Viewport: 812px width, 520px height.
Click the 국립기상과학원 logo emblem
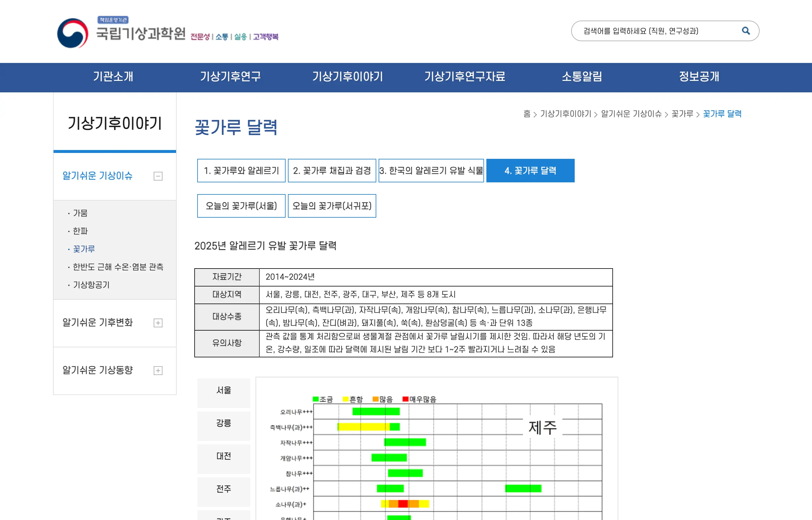pos(73,33)
